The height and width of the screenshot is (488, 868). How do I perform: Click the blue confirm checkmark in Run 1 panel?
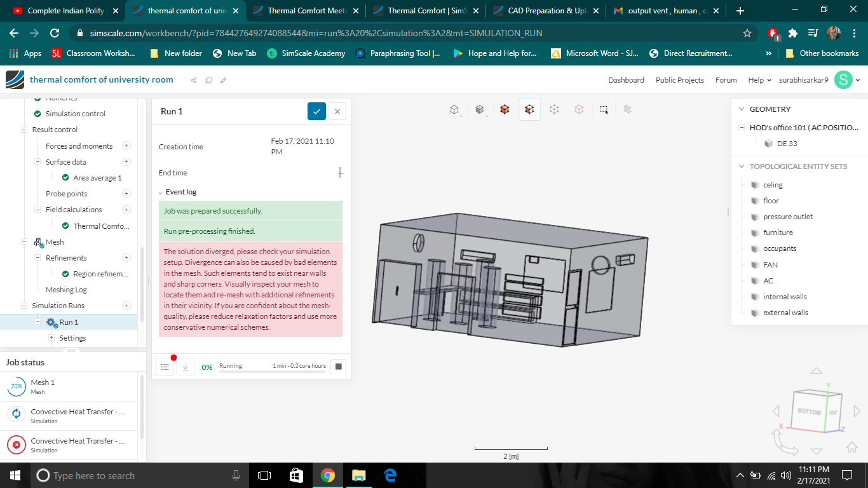(316, 111)
